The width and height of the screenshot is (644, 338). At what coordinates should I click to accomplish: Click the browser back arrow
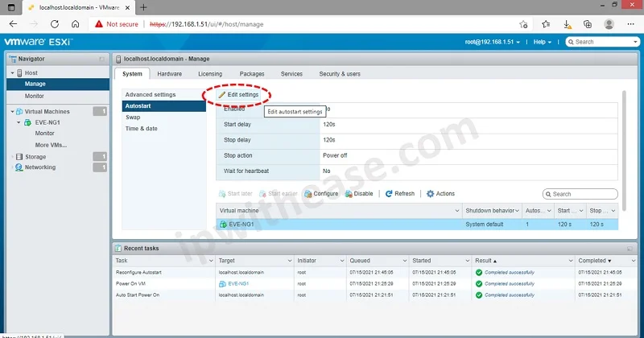click(x=13, y=24)
